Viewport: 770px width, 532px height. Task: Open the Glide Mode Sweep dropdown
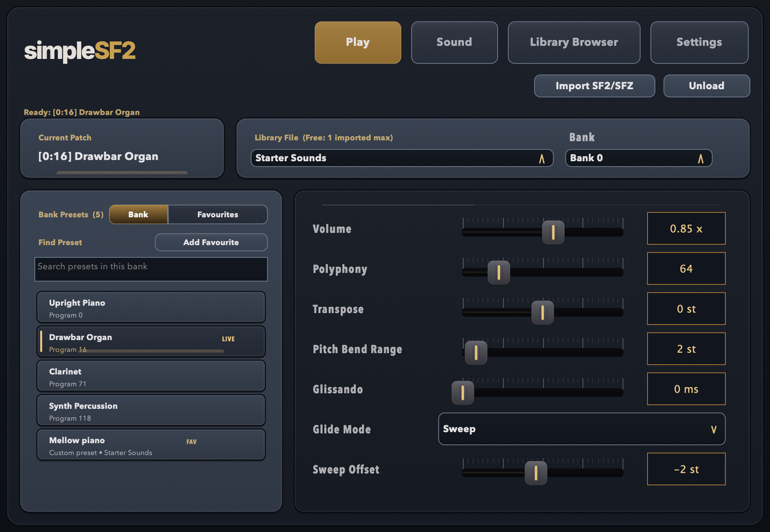pyautogui.click(x=582, y=429)
